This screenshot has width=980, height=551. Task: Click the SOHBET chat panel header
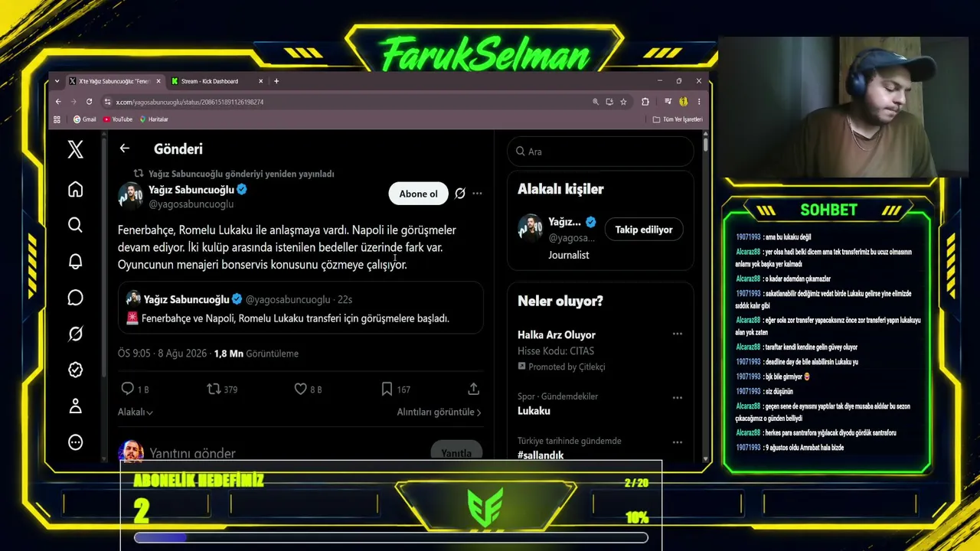[x=828, y=210]
